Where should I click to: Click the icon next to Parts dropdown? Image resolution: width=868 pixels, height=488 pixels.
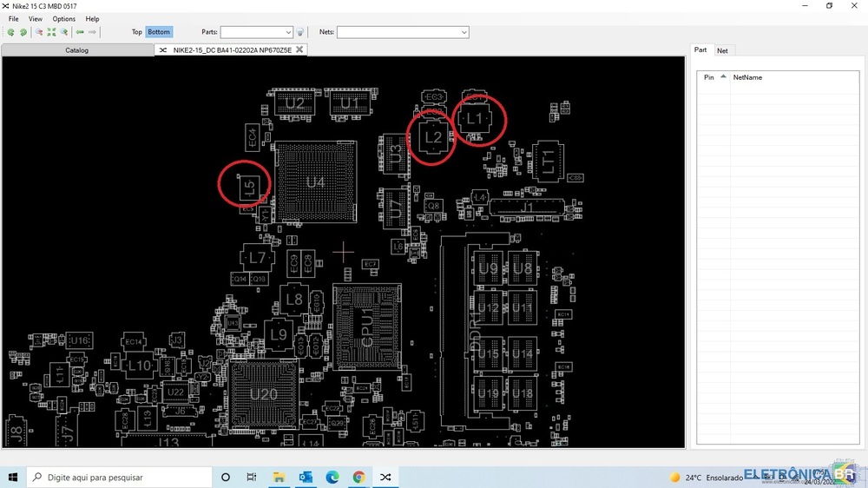300,32
